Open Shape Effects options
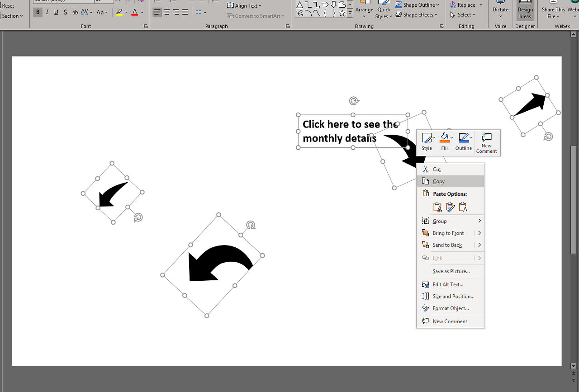The height and width of the screenshot is (392, 579). click(415, 14)
